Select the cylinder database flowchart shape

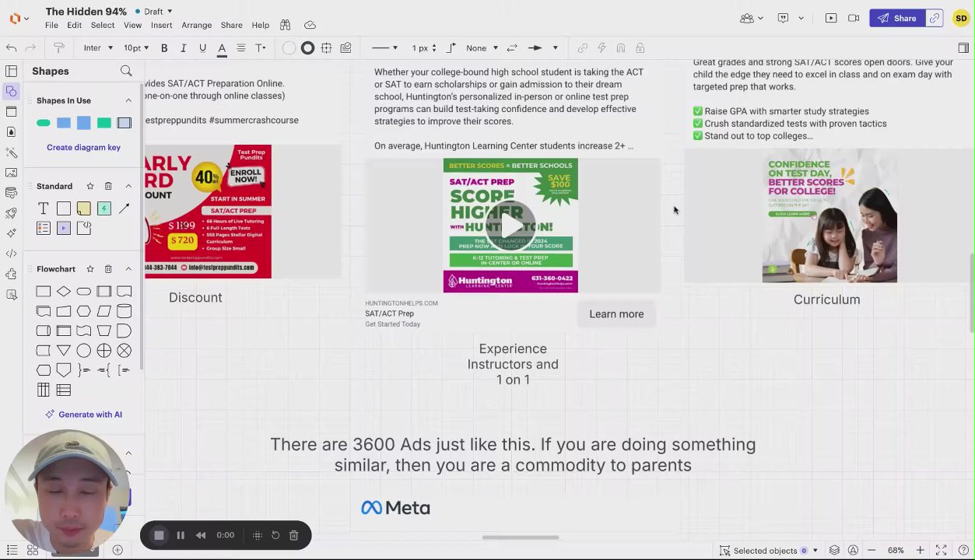125,311
